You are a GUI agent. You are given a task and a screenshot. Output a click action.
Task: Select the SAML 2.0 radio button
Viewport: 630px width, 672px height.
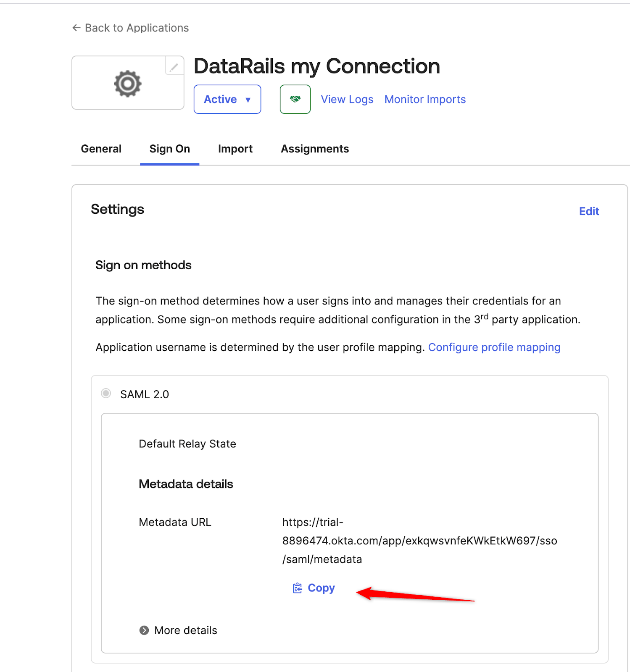106,394
